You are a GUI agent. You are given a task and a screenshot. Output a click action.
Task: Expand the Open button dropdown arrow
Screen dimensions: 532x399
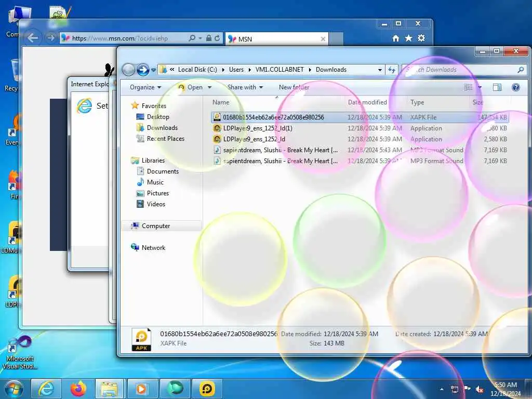click(x=210, y=87)
